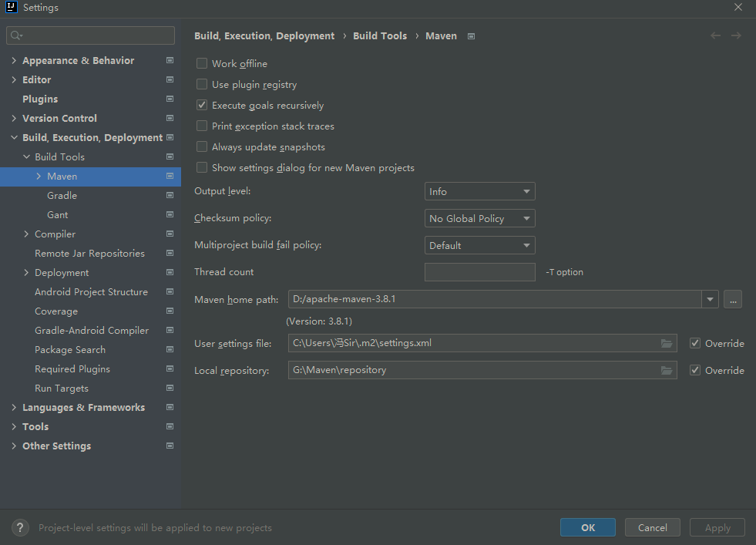
Task: Click the project-level icon beside Gant
Action: pyautogui.click(x=170, y=214)
